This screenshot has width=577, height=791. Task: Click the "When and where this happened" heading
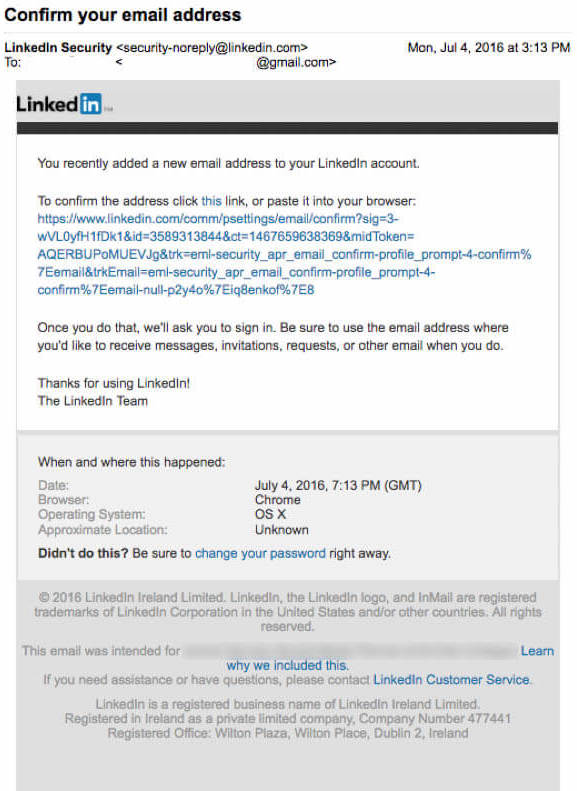[x=131, y=462]
